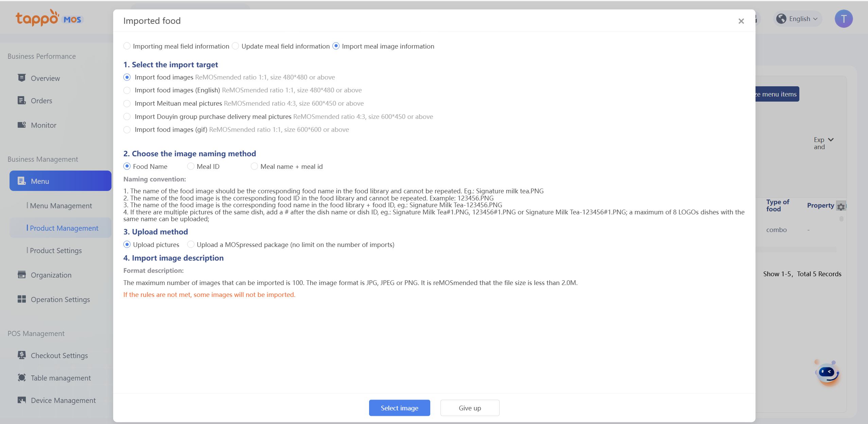This screenshot has width=868, height=424.
Task: Choose Meal ID naming method
Action: tap(191, 166)
